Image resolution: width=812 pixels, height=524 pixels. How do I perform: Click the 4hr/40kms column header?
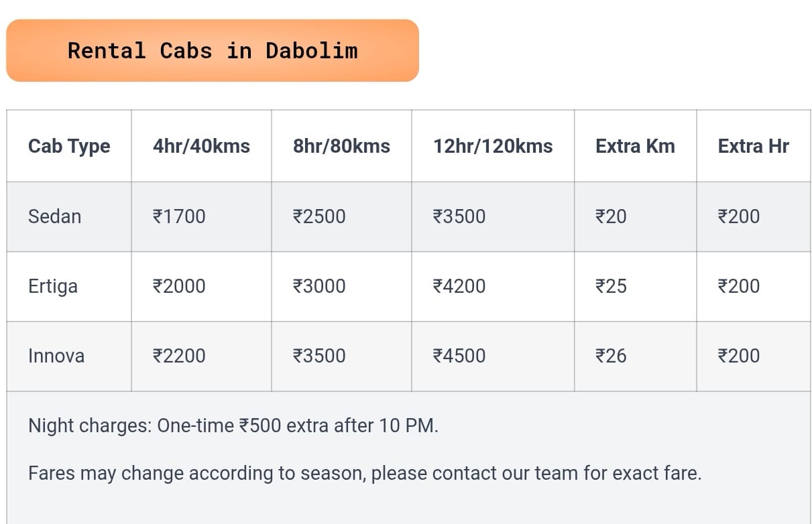[x=201, y=146]
